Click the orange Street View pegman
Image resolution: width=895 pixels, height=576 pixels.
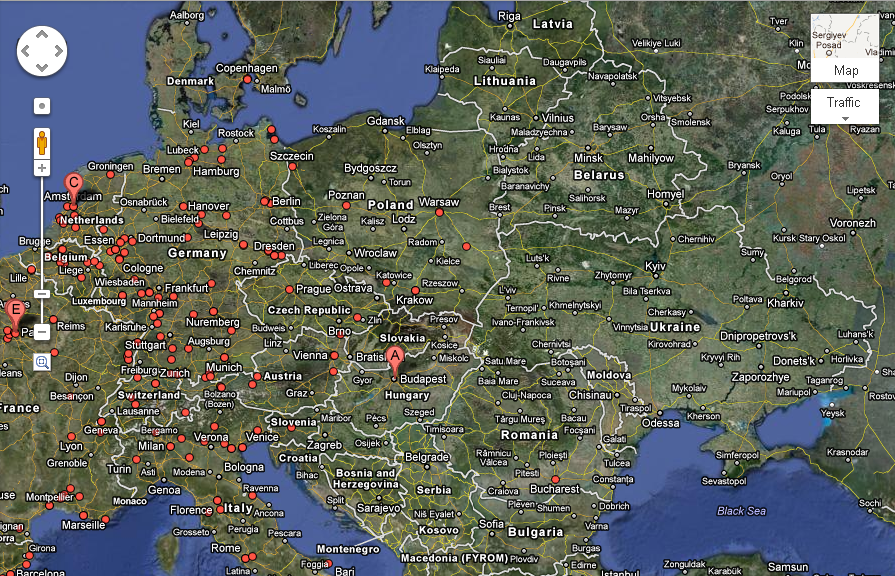42,142
